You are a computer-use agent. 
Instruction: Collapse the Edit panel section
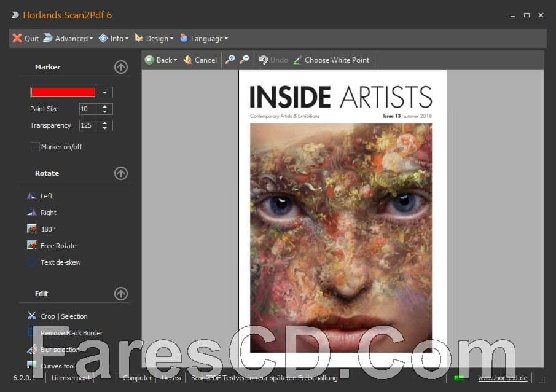pos(121,293)
